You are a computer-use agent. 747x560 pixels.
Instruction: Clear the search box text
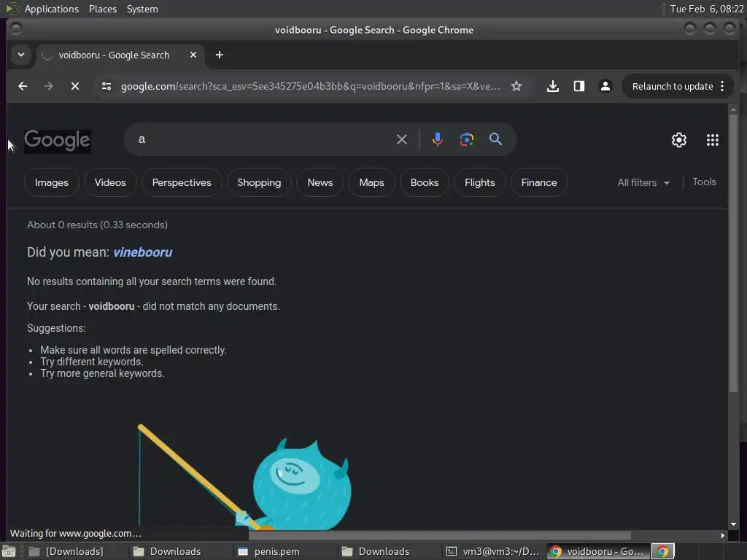(402, 139)
